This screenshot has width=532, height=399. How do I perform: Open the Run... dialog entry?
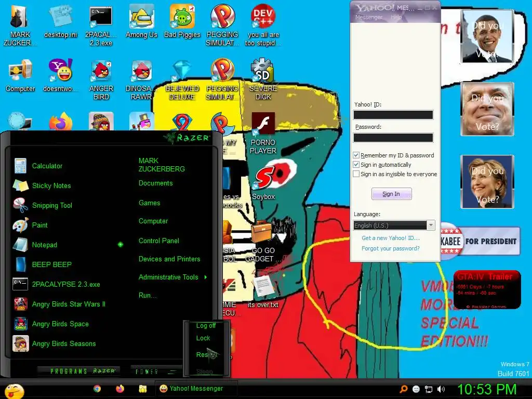[x=148, y=295]
